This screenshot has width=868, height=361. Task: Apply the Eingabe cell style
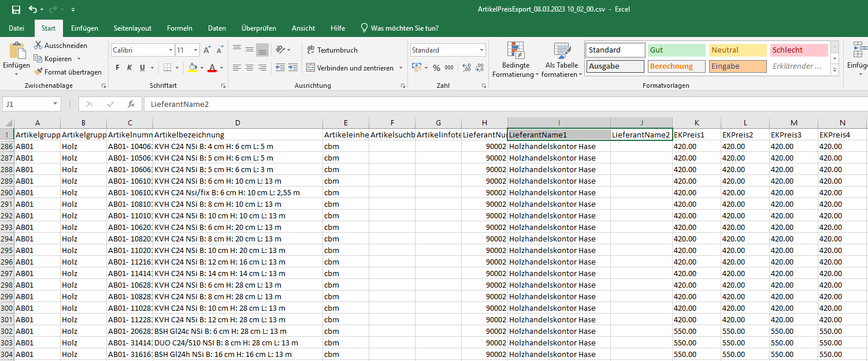coord(738,66)
